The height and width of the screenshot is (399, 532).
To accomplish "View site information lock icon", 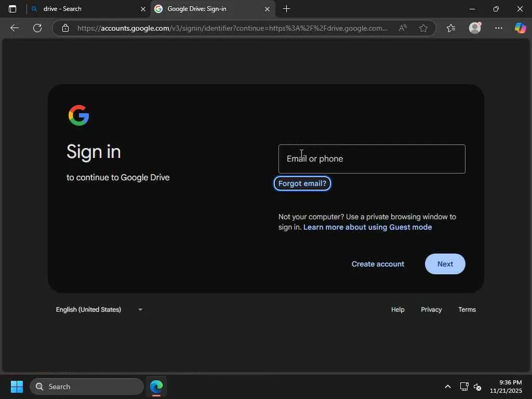I will click(x=65, y=28).
